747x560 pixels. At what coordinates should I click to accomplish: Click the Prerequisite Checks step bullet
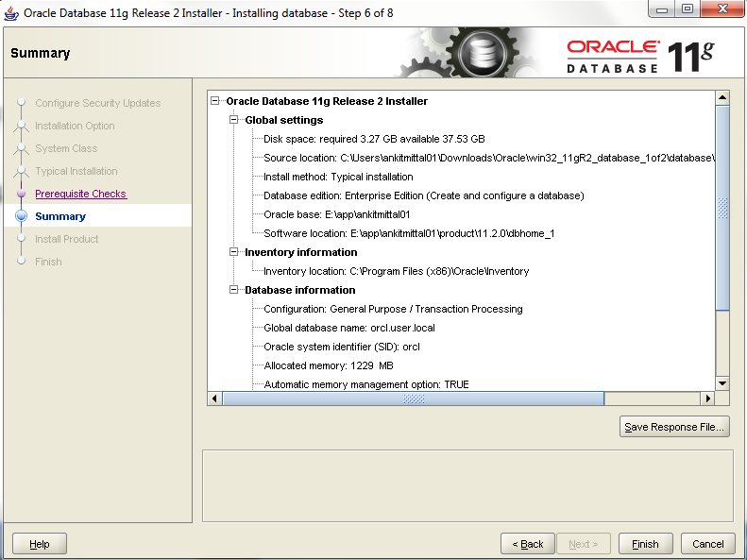(21, 194)
